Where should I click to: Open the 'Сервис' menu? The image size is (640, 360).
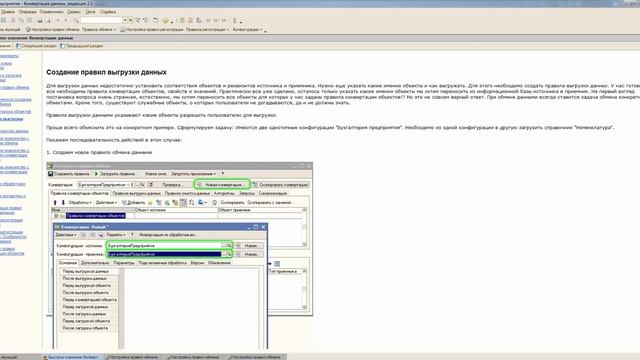pos(74,12)
